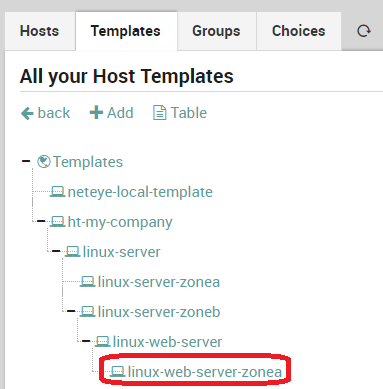This screenshot has height=389, width=383.
Task: Open linux-server-zonea template
Action: (x=159, y=282)
